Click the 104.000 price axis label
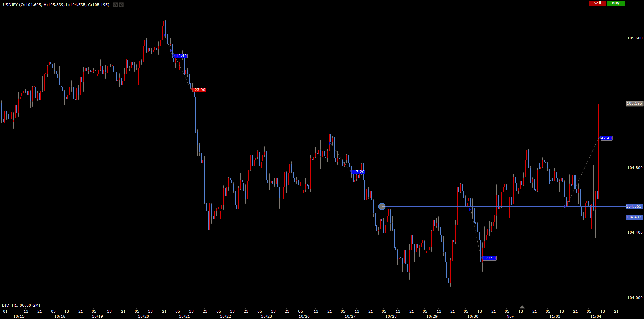The width and height of the screenshot is (644, 319). point(635,298)
